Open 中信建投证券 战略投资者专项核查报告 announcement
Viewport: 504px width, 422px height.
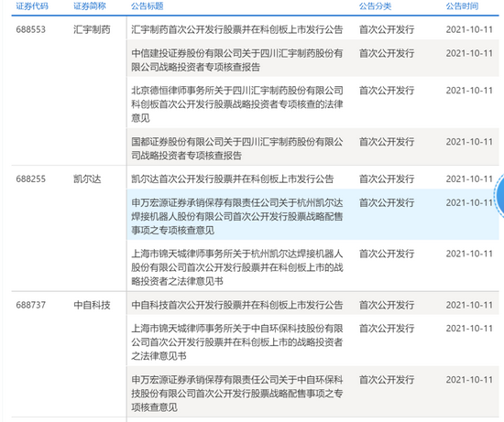[237, 60]
